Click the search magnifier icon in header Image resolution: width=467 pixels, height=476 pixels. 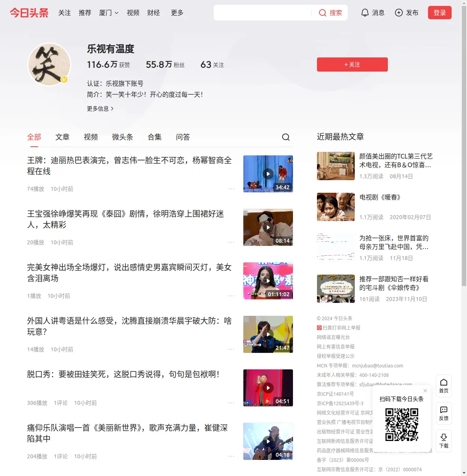point(322,13)
